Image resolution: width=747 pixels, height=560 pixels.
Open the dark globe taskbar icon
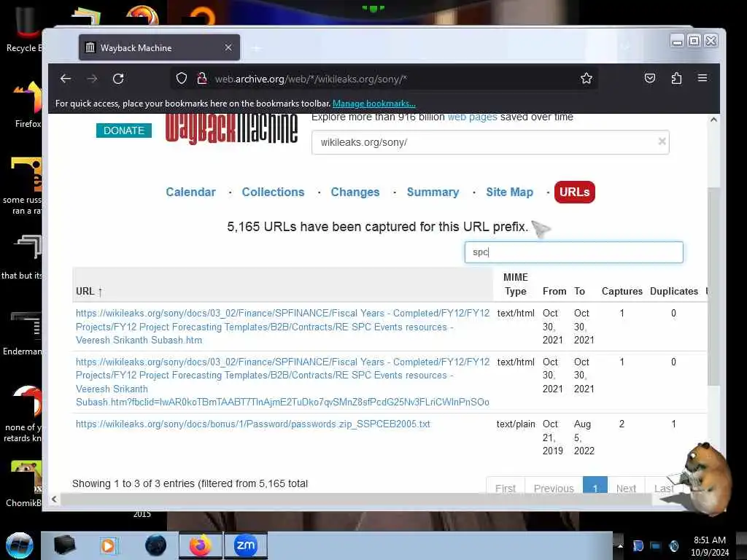coord(156,545)
